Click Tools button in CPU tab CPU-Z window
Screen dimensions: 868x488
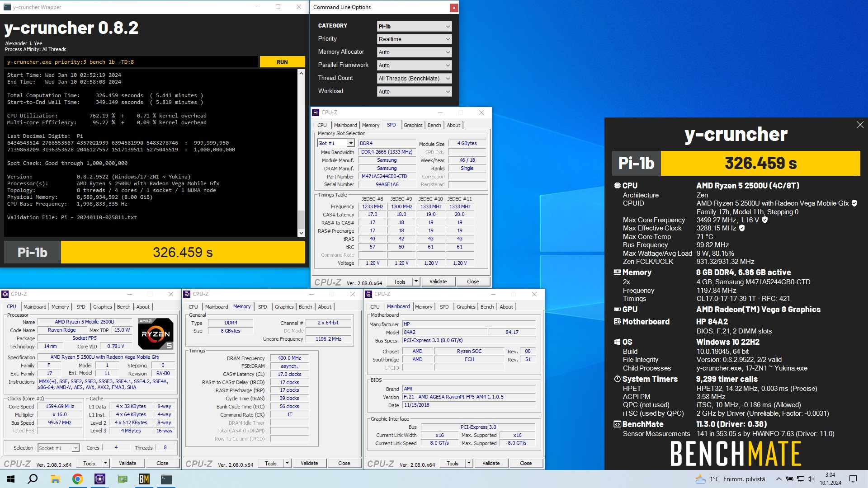click(x=89, y=463)
